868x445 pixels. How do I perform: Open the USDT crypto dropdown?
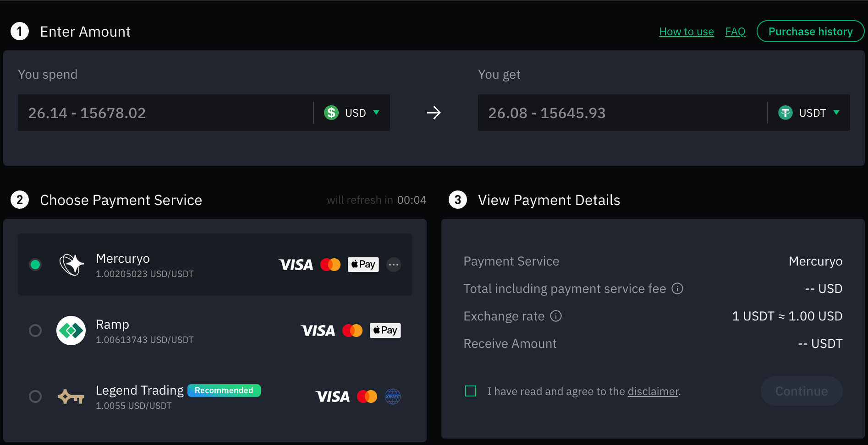(809, 113)
